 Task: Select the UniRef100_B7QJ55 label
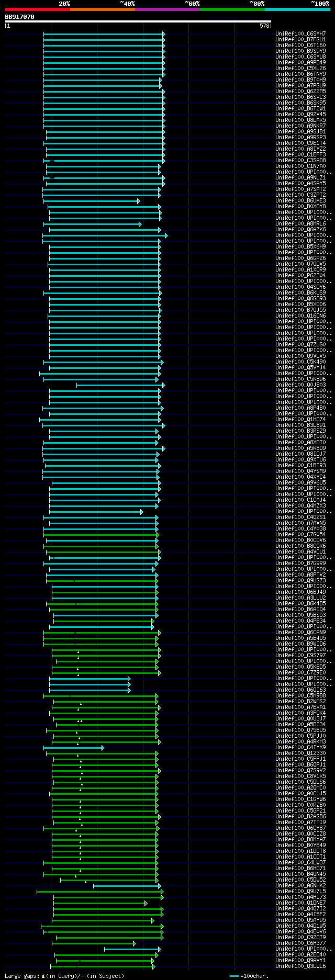(300, 310)
